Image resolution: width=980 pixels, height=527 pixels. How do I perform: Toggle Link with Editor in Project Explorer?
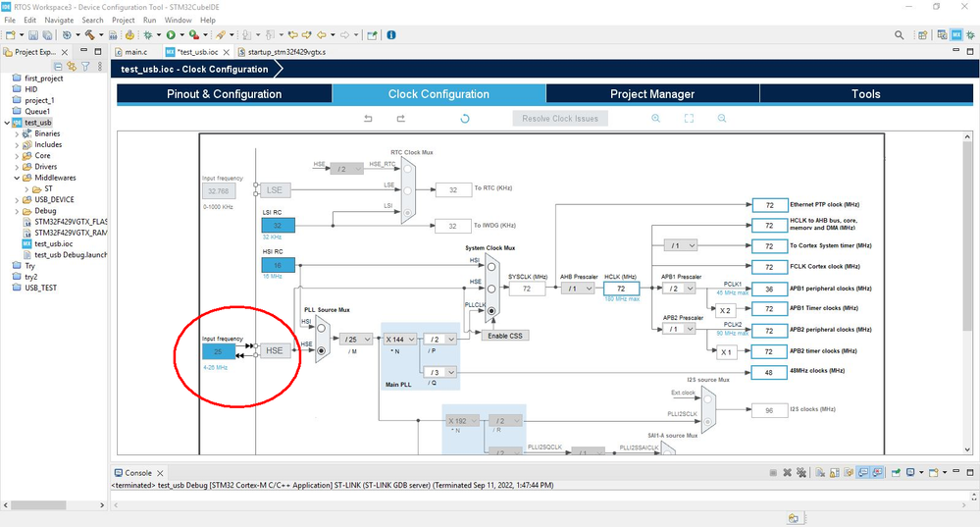(x=72, y=67)
